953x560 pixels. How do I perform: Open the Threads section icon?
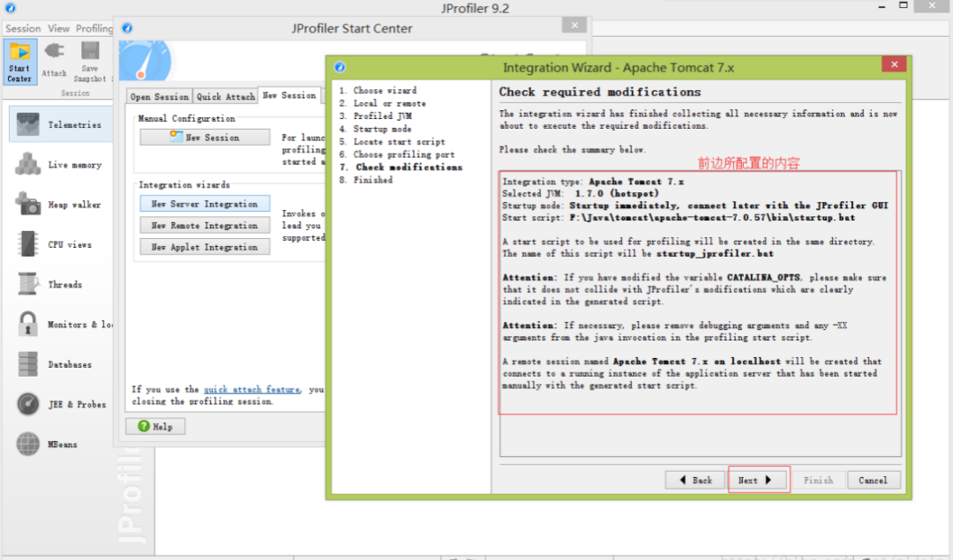(x=28, y=284)
